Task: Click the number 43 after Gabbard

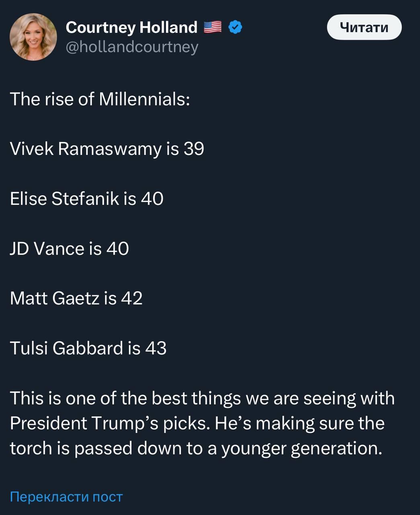Action: [x=156, y=348]
